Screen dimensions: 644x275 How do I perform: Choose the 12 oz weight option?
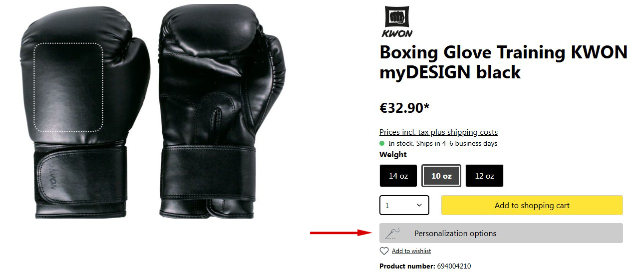[x=484, y=176]
